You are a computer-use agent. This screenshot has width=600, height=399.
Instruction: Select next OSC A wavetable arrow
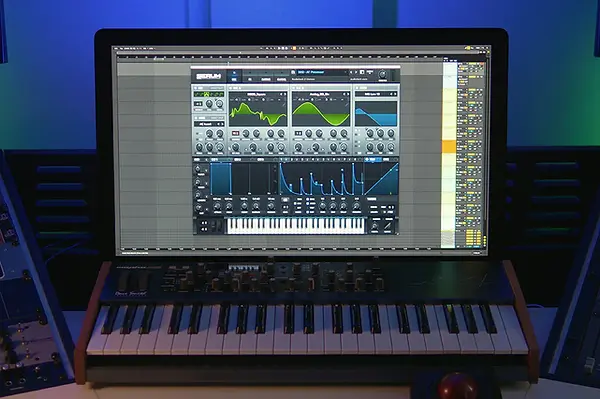click(285, 94)
